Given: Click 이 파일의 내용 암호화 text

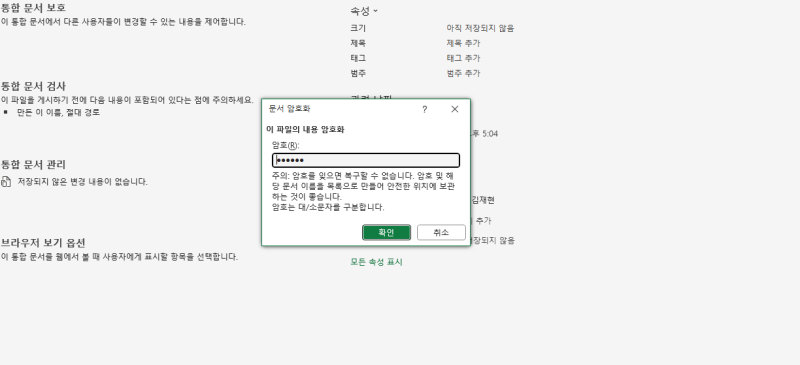Looking at the screenshot, I should [305, 130].
